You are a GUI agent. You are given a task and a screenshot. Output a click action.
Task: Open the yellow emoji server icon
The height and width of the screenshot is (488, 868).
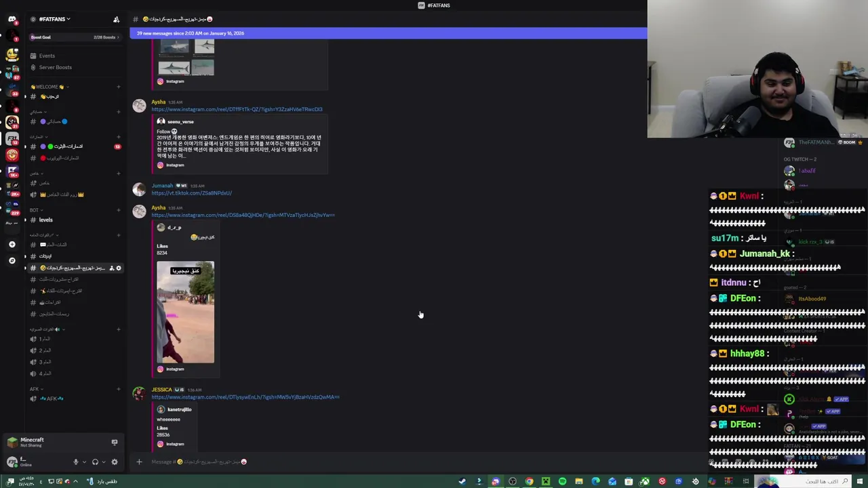12,54
